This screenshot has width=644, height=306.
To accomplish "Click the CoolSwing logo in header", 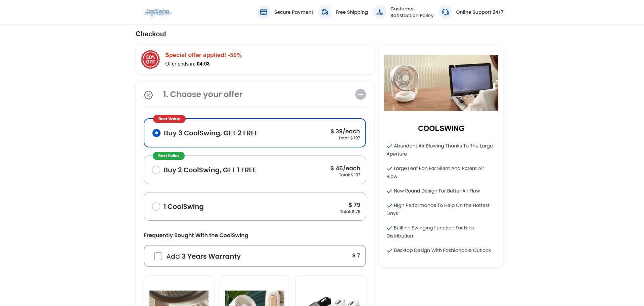I will pos(158,12).
